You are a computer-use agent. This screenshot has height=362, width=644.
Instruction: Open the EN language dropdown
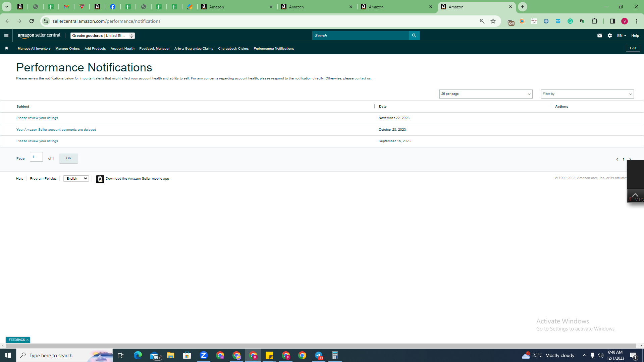622,36
